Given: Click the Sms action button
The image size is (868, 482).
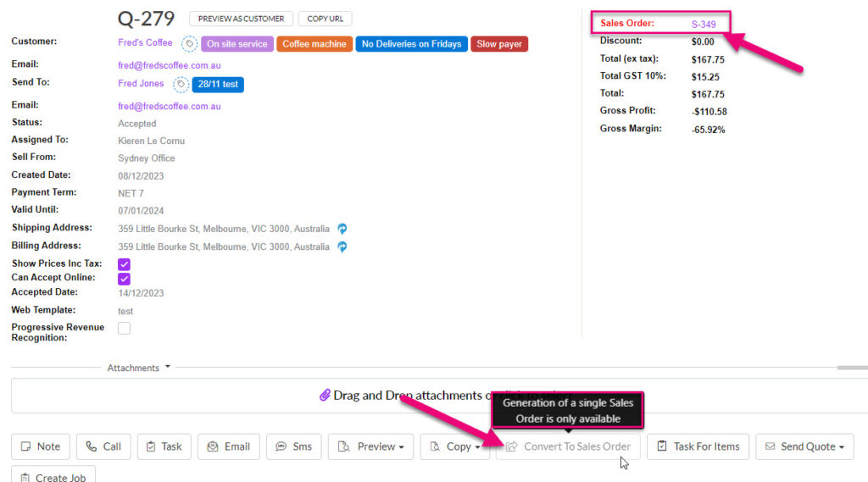Looking at the screenshot, I should 294,446.
